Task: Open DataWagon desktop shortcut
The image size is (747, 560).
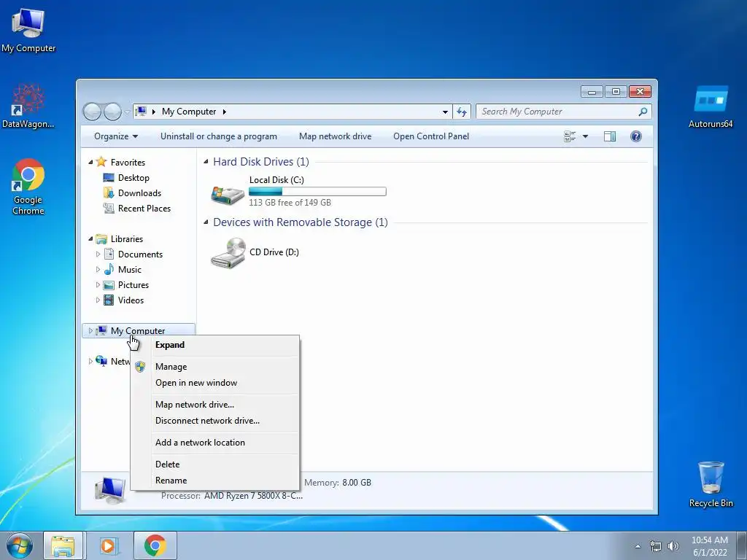Action: 28,106
